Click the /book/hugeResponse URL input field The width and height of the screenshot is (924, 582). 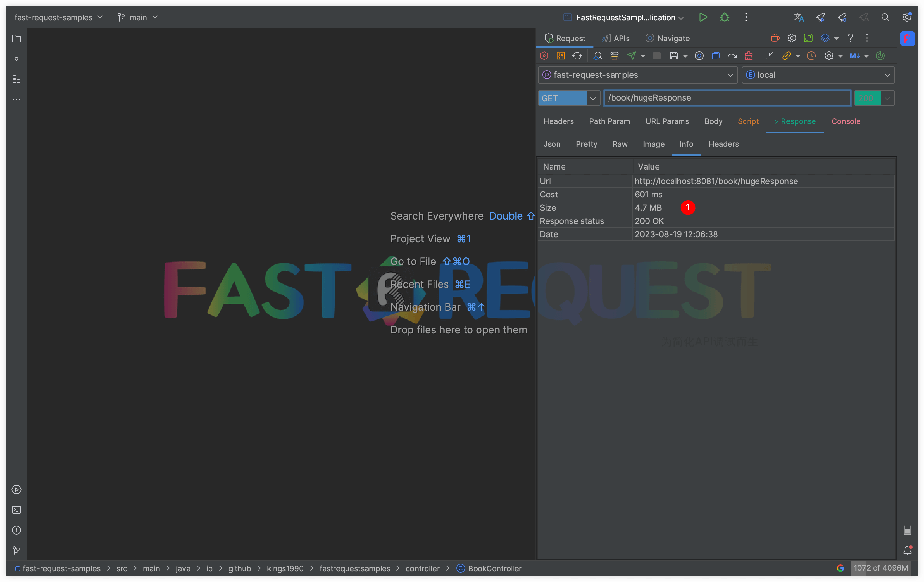[727, 98]
